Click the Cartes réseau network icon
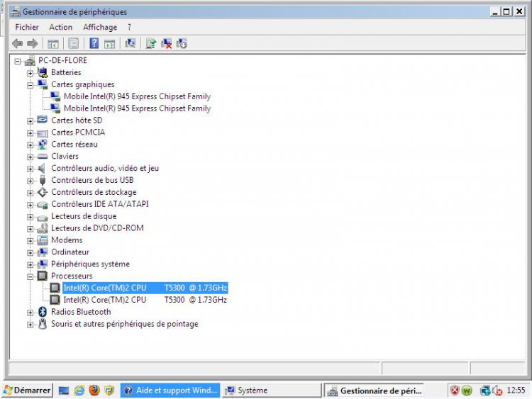 click(43, 144)
